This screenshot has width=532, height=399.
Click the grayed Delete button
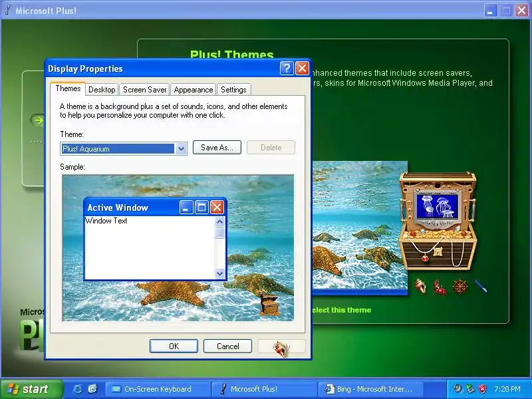(x=271, y=148)
